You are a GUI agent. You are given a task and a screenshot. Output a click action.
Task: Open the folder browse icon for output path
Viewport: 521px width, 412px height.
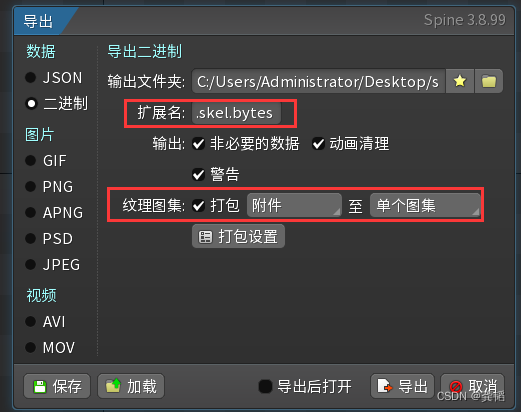[x=489, y=81]
